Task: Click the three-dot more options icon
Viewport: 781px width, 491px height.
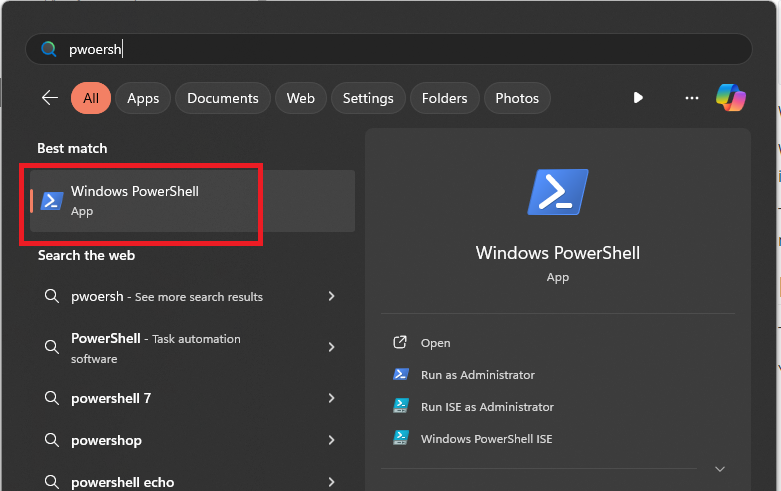Action: pyautogui.click(x=692, y=98)
